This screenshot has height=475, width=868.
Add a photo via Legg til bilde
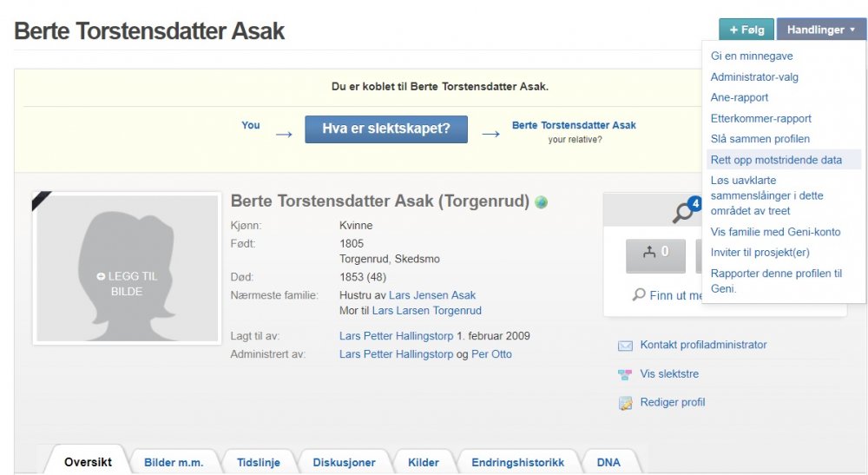pos(126,284)
